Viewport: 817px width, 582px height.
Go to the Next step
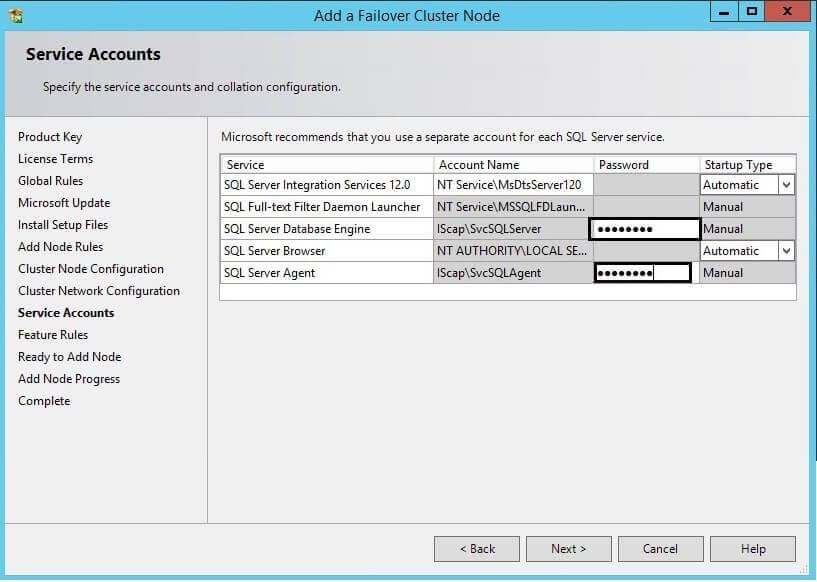[x=568, y=549]
